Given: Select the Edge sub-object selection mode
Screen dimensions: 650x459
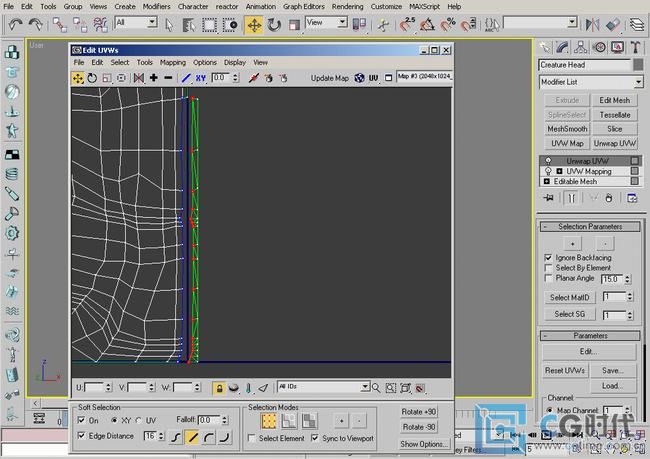Looking at the screenshot, I should [289, 421].
